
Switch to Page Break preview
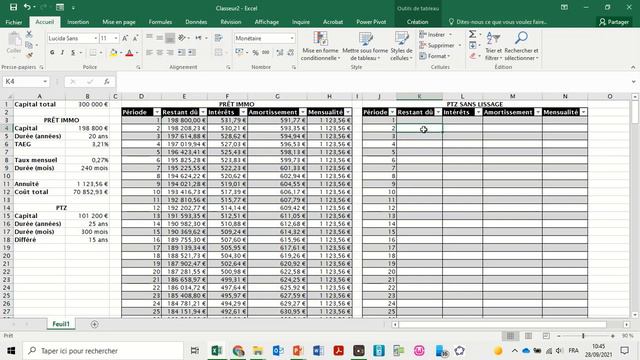546,336
